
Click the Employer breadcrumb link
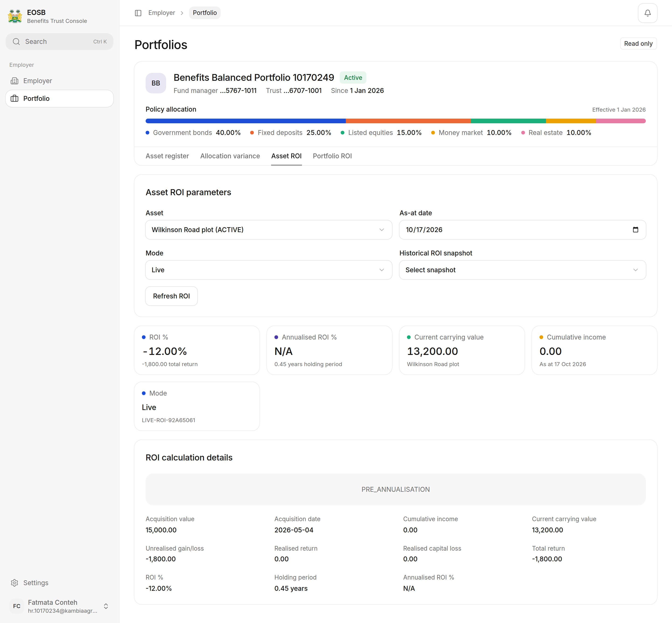(x=162, y=13)
